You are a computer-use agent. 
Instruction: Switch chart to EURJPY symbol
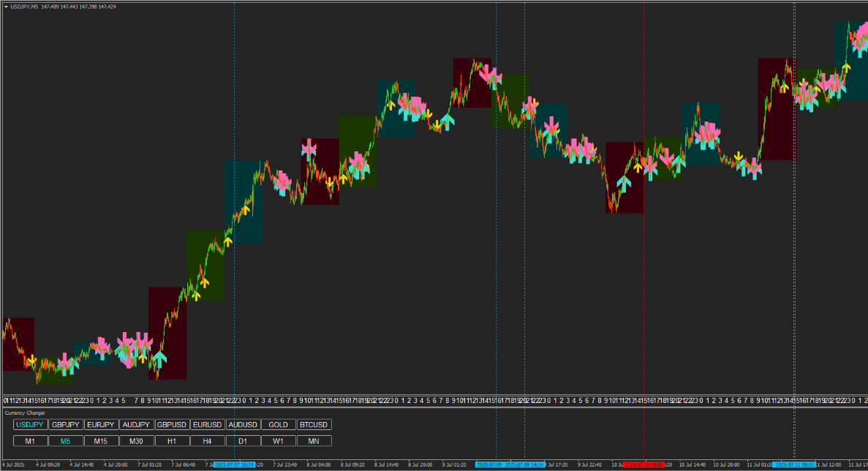click(x=101, y=424)
